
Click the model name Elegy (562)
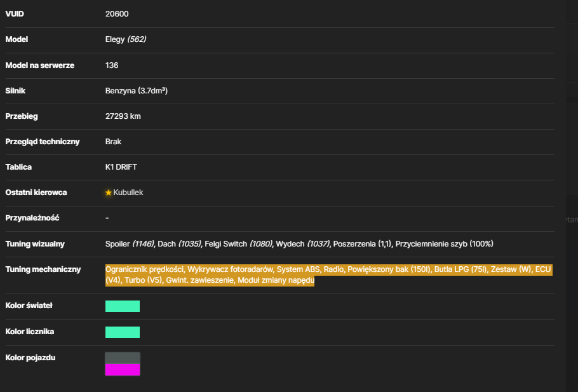126,39
